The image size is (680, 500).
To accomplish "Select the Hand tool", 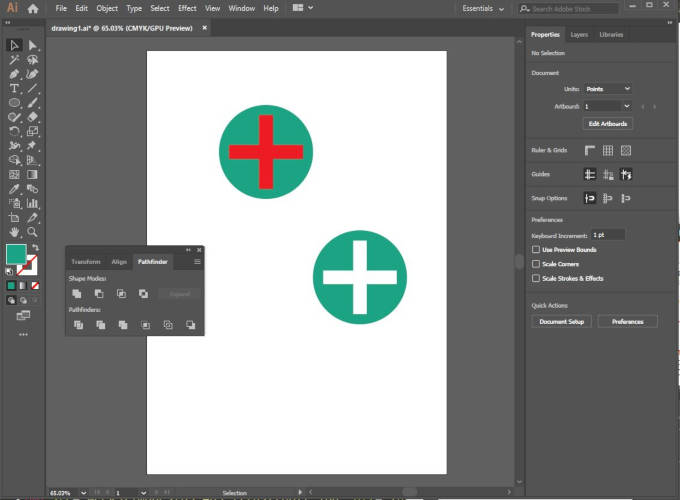I will (14, 232).
